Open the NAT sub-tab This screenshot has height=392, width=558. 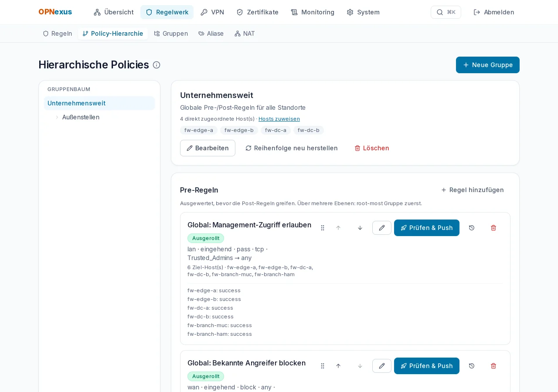pyautogui.click(x=245, y=34)
